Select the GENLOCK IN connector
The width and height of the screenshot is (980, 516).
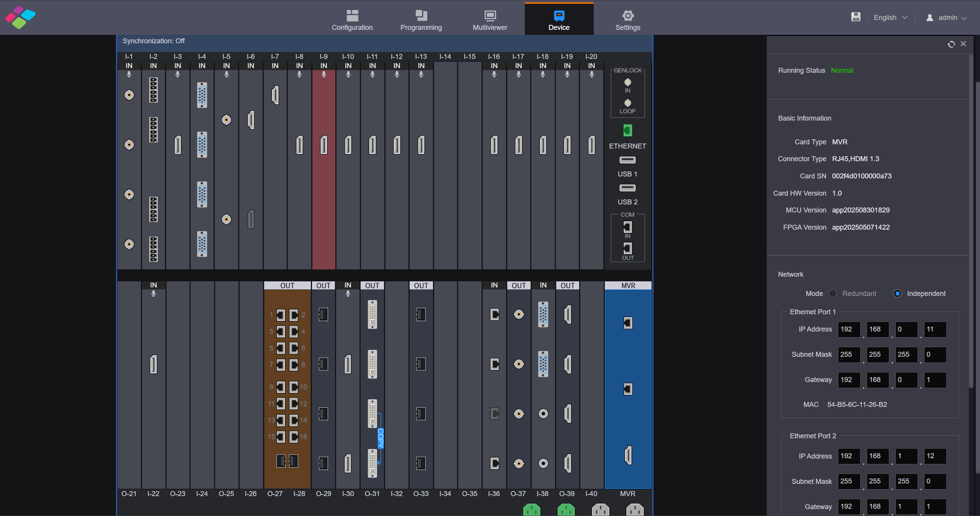click(x=627, y=82)
